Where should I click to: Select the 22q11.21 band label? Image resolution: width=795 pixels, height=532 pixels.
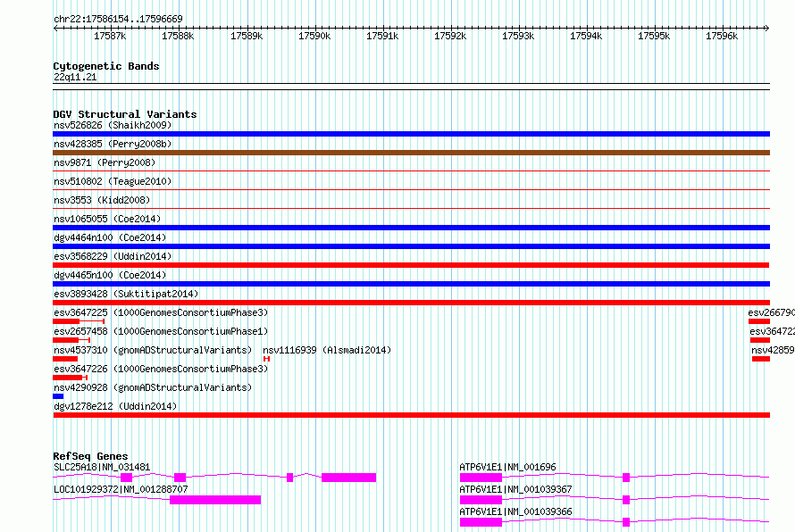[75, 77]
